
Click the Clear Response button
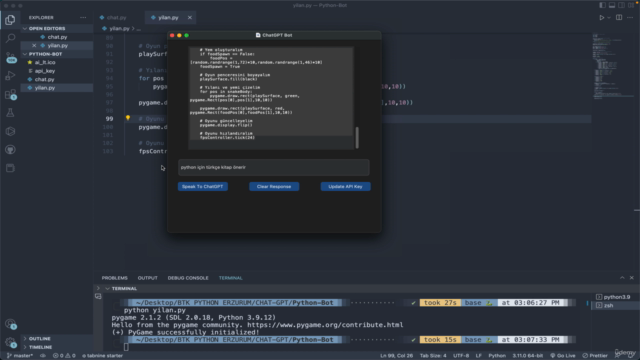coord(274,187)
